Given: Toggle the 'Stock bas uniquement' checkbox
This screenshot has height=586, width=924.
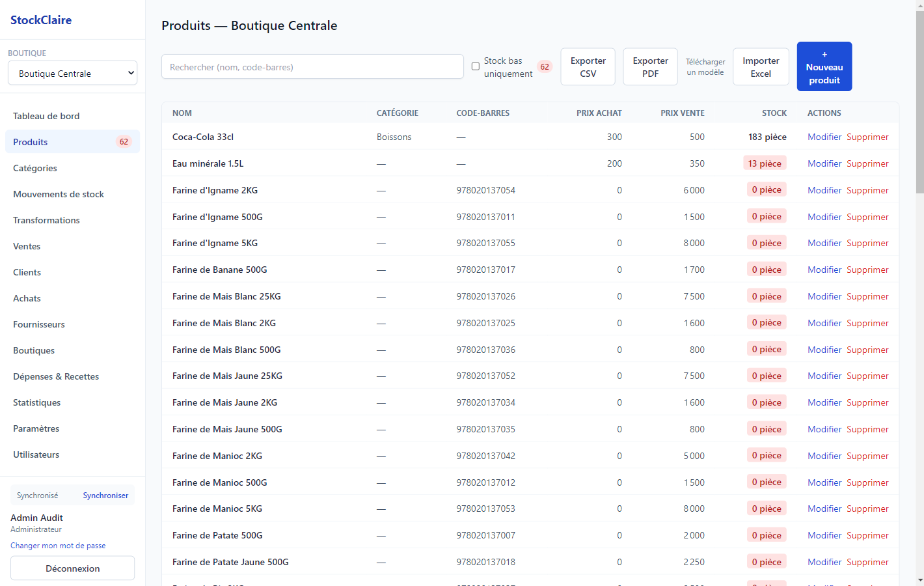Looking at the screenshot, I should tap(476, 66).
